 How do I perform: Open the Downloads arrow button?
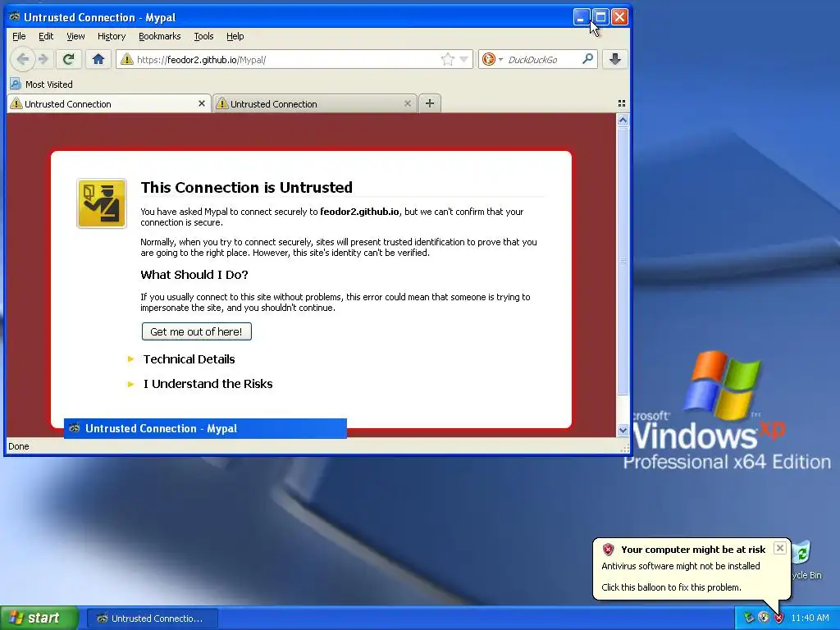[x=615, y=59]
